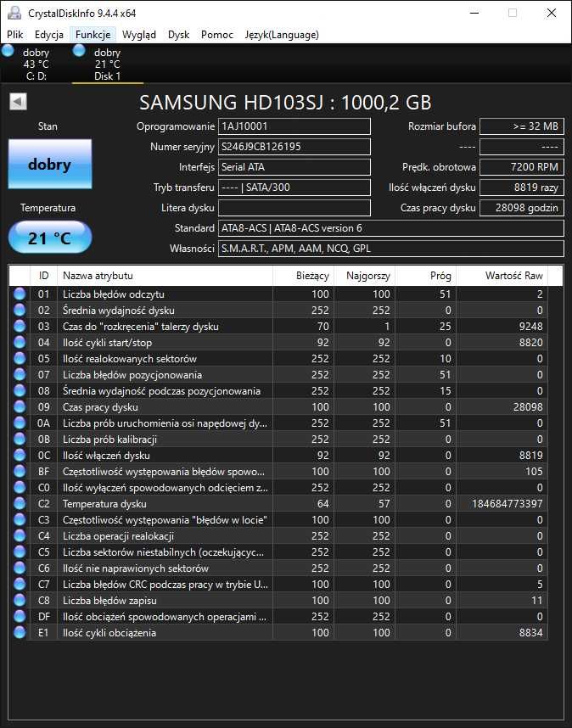The width and height of the screenshot is (572, 728).
Task: Click status orb for attribute C0
Action: (20, 488)
